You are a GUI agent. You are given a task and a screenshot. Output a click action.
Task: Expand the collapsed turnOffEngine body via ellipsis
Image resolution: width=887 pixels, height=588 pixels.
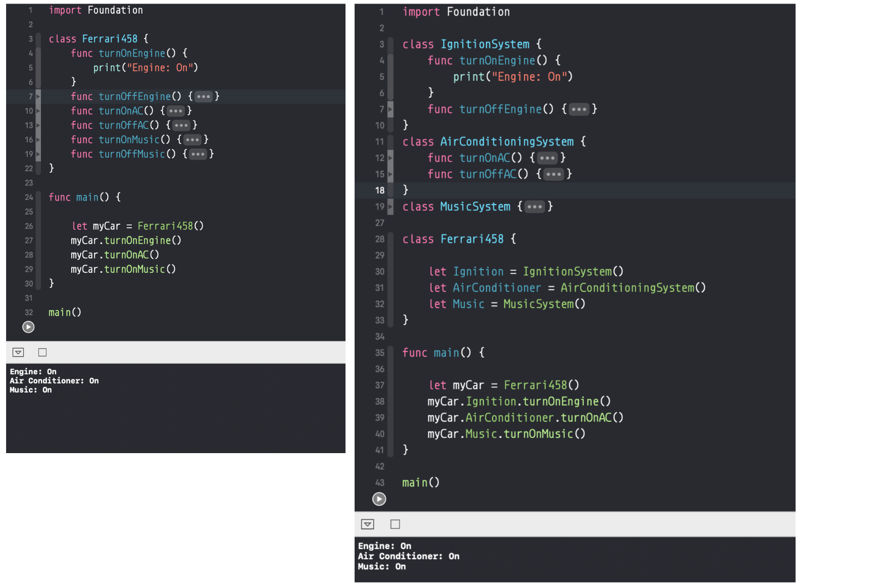[204, 96]
